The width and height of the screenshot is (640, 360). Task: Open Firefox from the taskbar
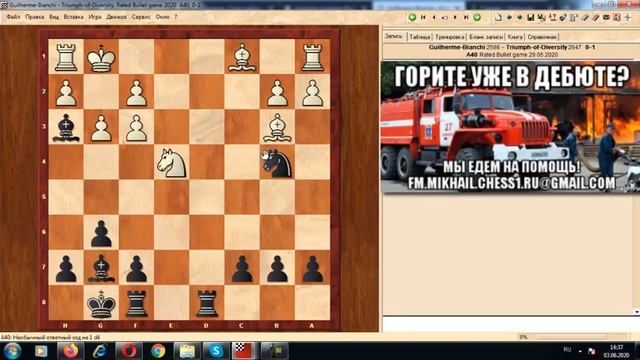(x=70, y=351)
